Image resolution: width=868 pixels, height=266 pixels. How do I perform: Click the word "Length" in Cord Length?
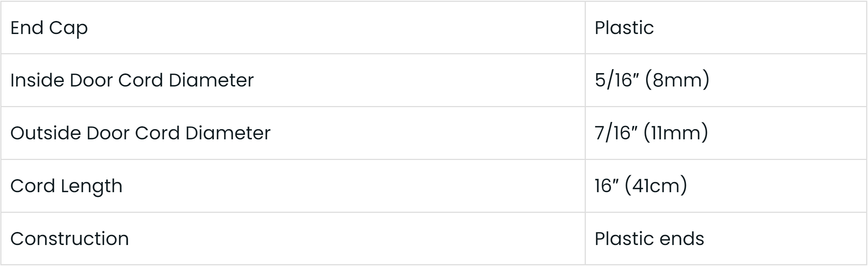(x=91, y=186)
